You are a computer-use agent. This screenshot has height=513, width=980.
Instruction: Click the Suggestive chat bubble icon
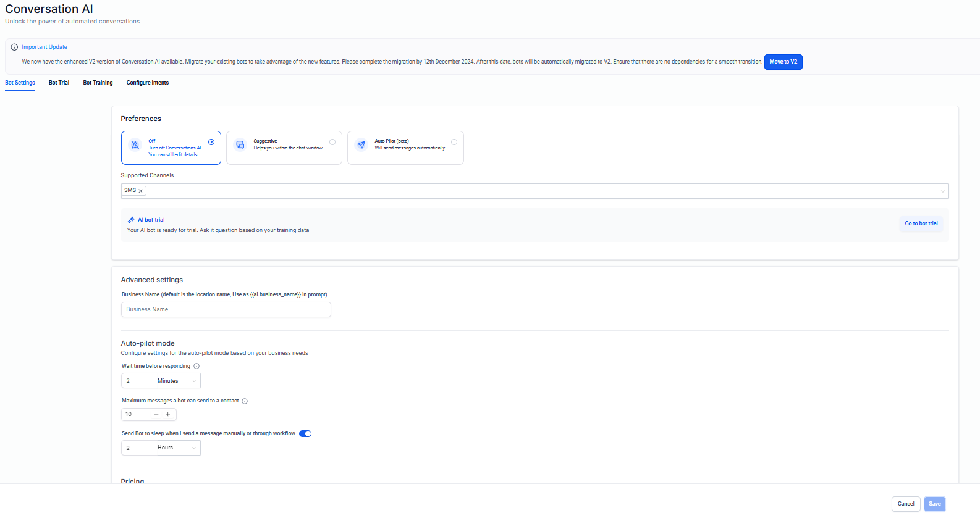[240, 145]
